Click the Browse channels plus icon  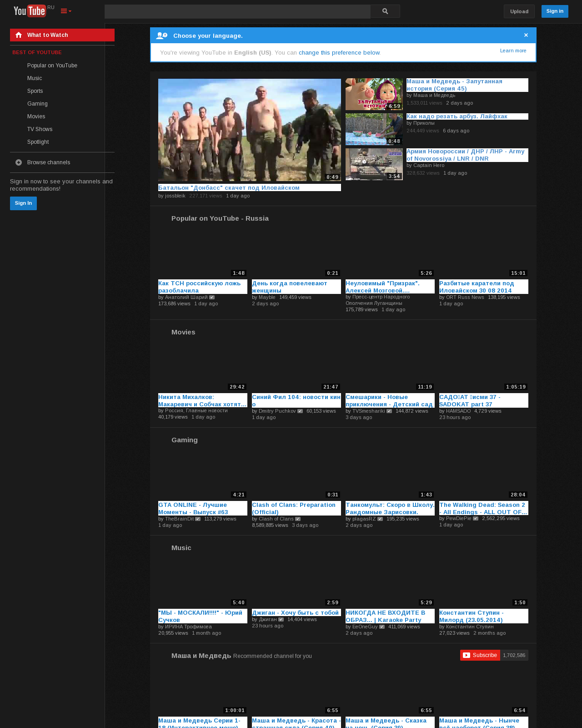[x=19, y=162]
